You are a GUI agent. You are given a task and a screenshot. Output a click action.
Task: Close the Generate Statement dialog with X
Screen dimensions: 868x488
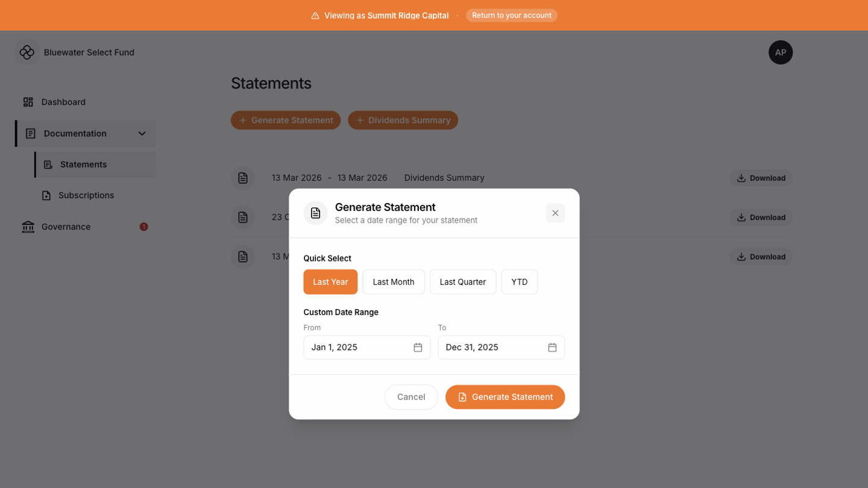(x=555, y=213)
